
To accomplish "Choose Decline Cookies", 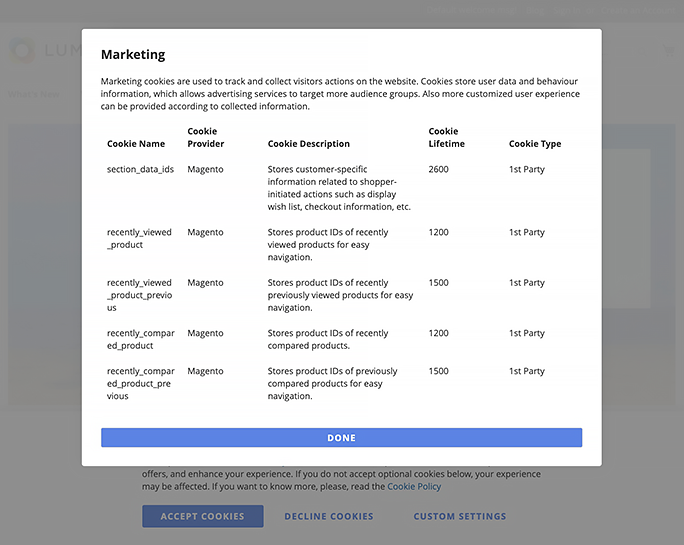I will click(x=328, y=516).
